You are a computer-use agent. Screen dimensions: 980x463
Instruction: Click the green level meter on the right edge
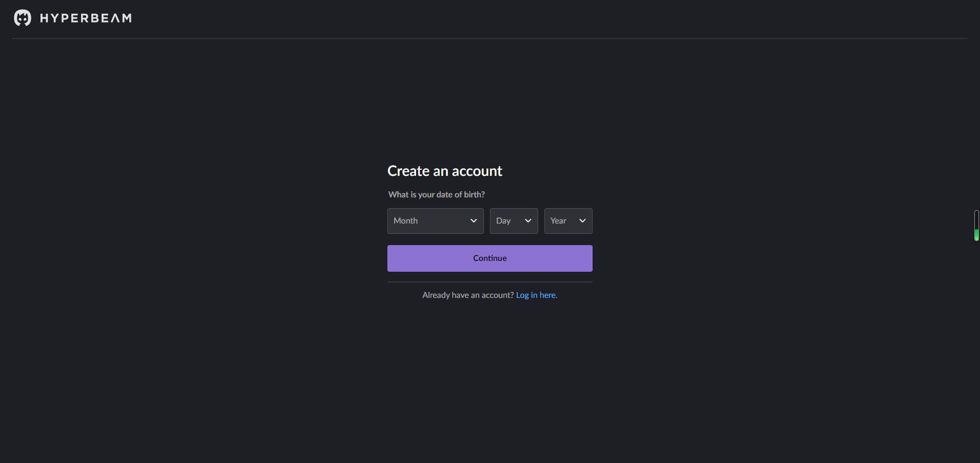[976, 226]
